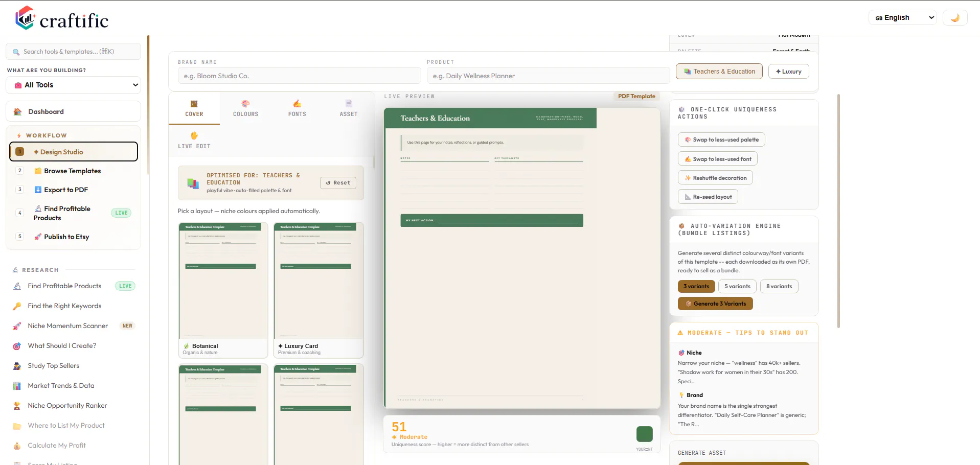Screen dimensions: 980x465
Task: Click the green colour swatch by uniqueness score
Action: click(x=645, y=434)
